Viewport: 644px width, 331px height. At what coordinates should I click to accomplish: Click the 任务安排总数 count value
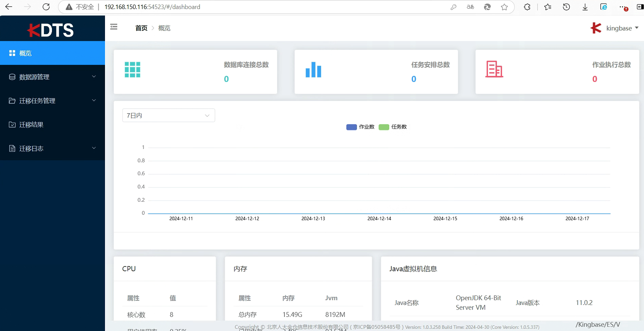414,79
